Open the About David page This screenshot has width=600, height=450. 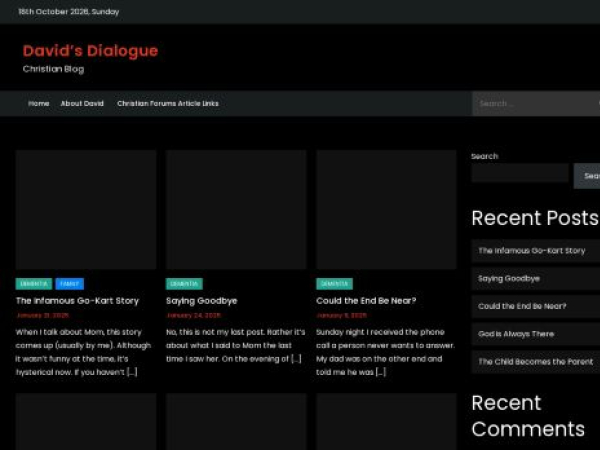pos(82,103)
